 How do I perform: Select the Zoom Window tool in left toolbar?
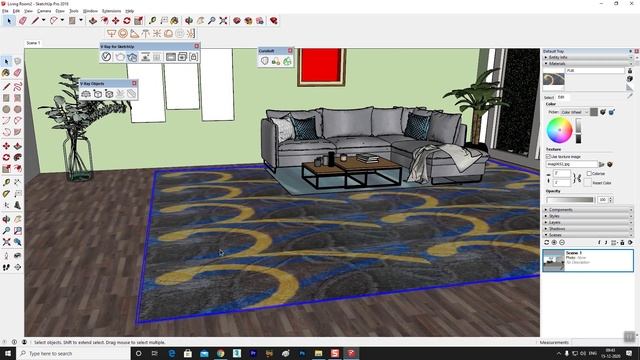[18, 231]
